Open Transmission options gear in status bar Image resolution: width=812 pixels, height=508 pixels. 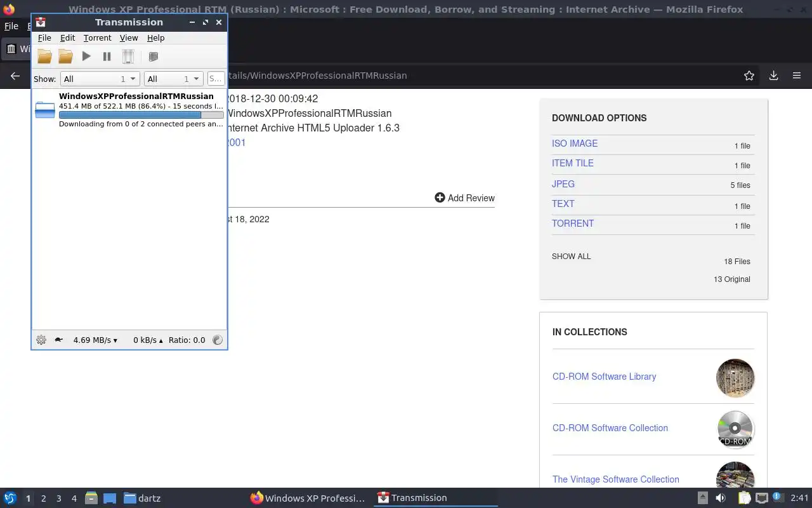coord(41,340)
